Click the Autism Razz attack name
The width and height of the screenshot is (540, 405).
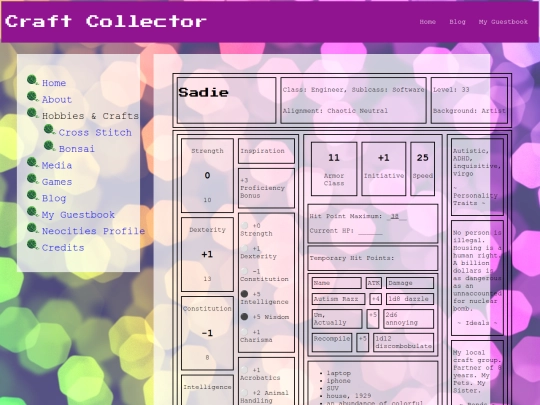[x=338, y=299]
